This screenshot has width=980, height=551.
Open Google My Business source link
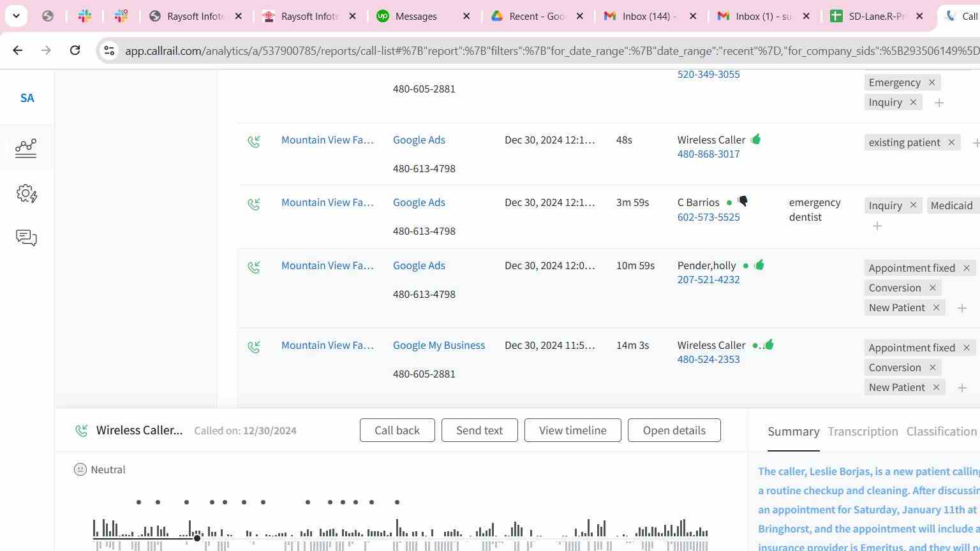(x=439, y=345)
